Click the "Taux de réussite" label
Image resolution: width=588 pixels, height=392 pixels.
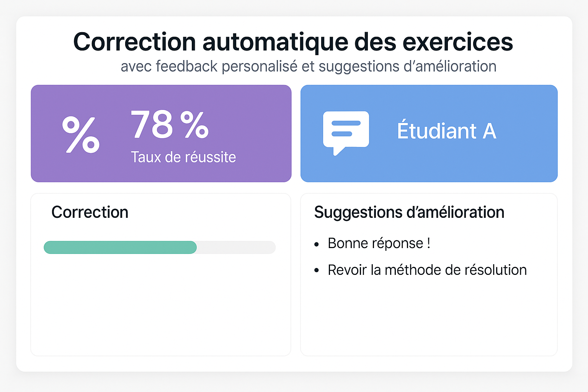[x=183, y=157]
